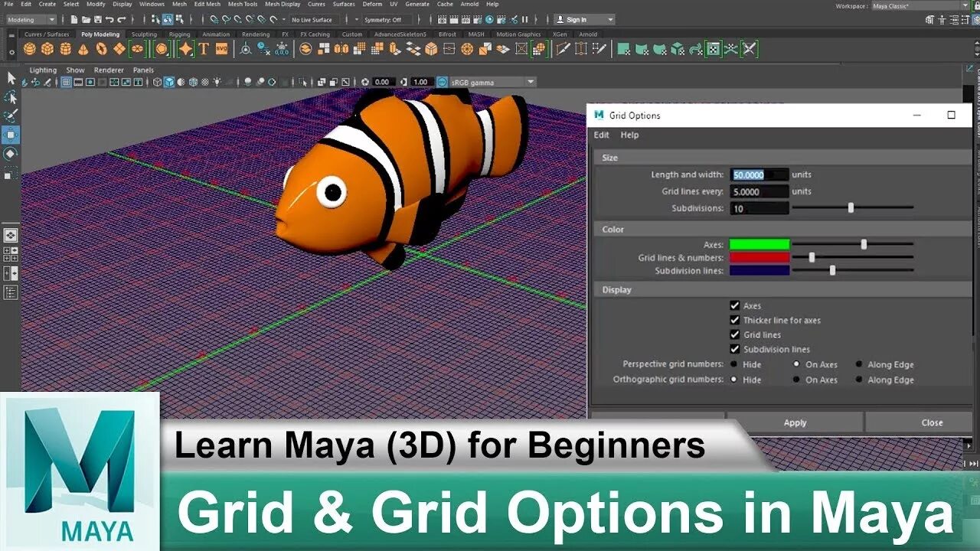
Task: Uncheck the Axes checkbox
Action: (735, 305)
